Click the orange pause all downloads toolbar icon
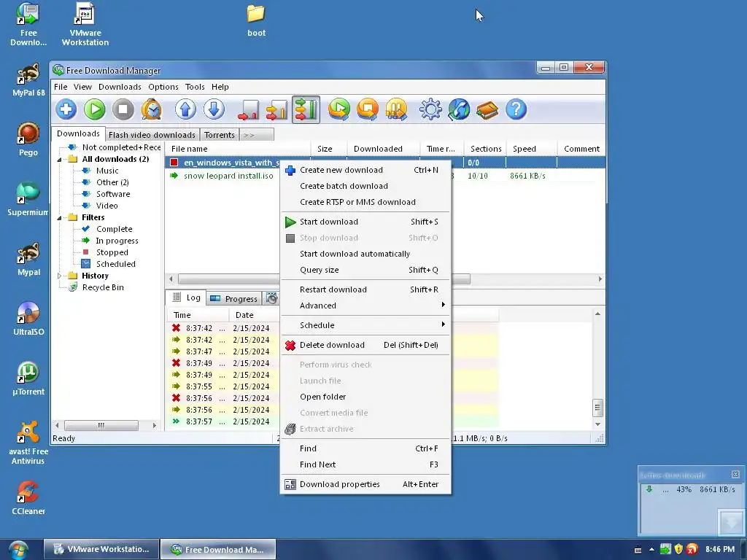Image resolution: width=747 pixels, height=560 pixels. coord(396,110)
